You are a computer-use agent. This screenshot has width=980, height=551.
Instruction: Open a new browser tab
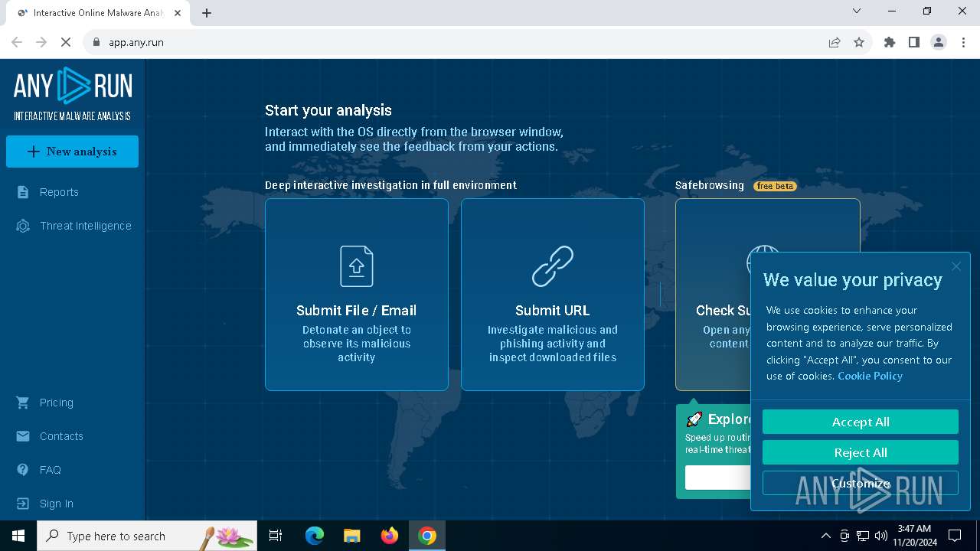coord(207,12)
